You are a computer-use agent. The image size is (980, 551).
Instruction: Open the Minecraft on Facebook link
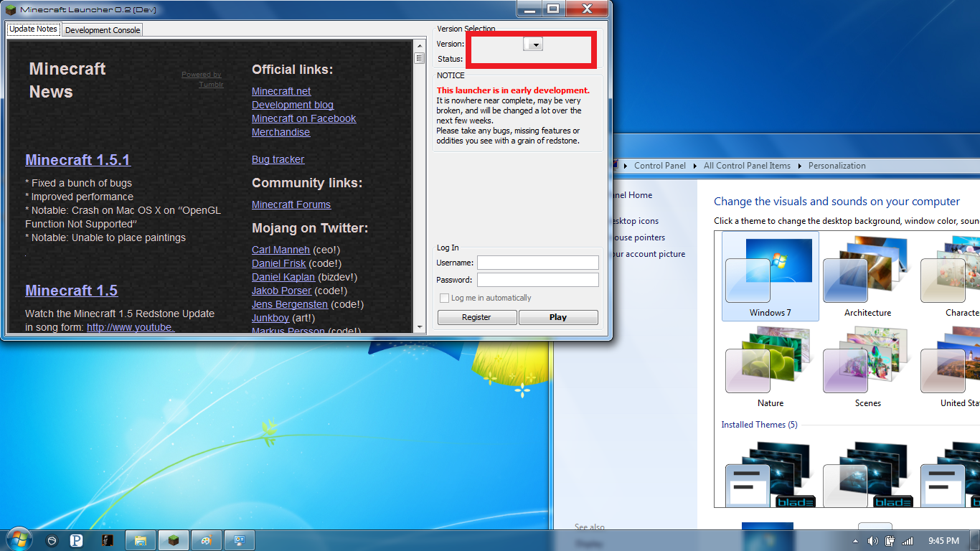pyautogui.click(x=303, y=118)
